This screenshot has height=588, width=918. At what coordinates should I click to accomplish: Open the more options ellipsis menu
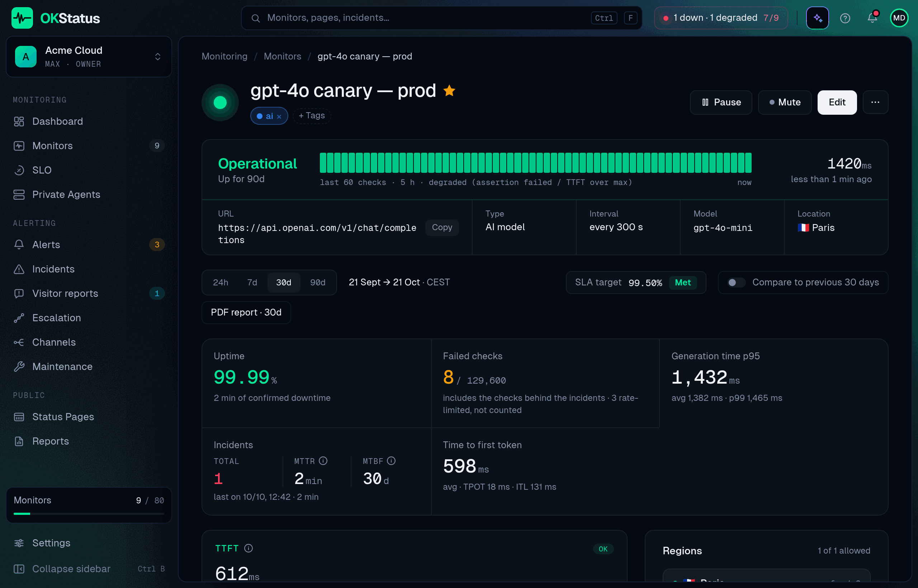(x=875, y=102)
